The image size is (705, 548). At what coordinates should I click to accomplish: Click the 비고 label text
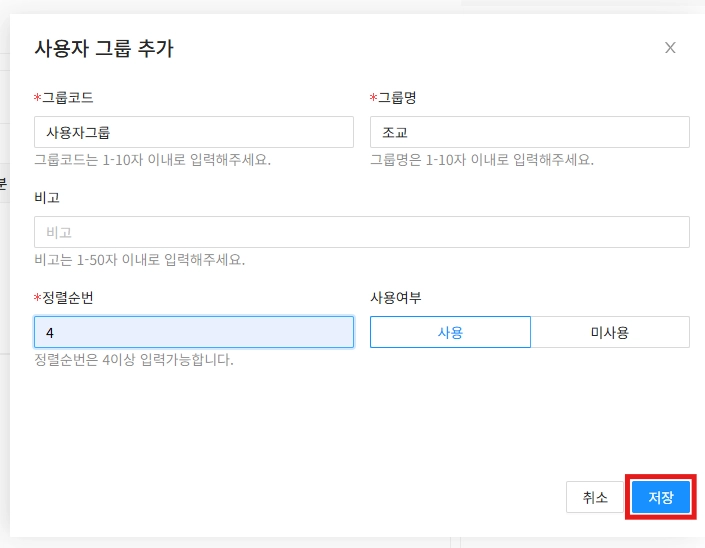(47, 198)
